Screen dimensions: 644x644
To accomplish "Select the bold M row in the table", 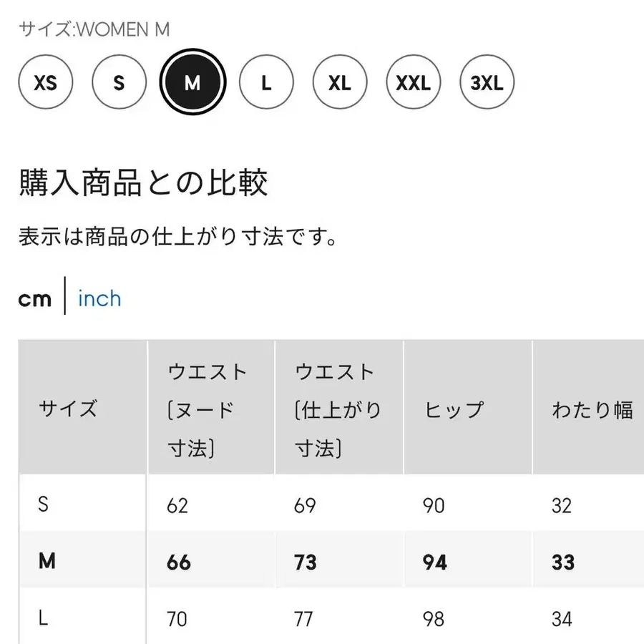I will (47, 560).
